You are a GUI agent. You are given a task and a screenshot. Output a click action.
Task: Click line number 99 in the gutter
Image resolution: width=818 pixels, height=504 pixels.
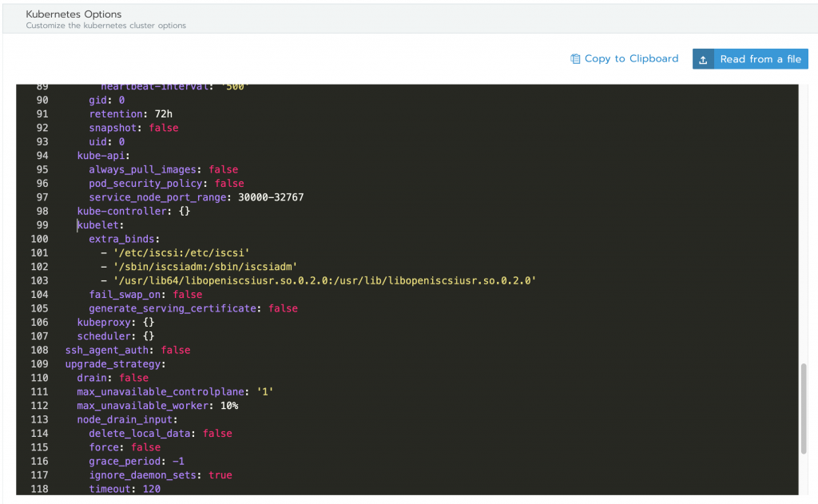pyautogui.click(x=42, y=225)
